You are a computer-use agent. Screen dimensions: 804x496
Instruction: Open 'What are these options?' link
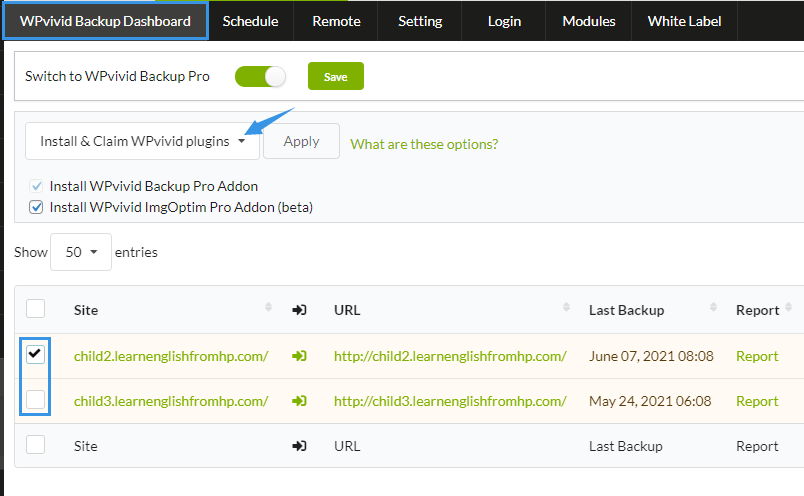[x=424, y=144]
